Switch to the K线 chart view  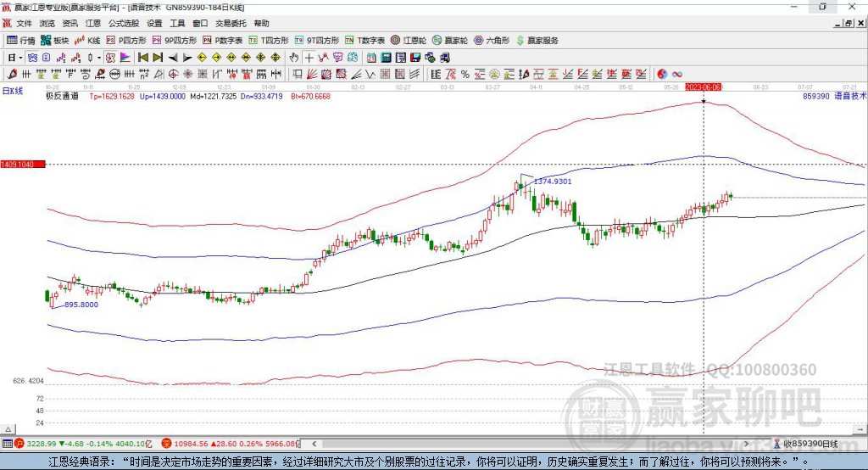(x=87, y=41)
